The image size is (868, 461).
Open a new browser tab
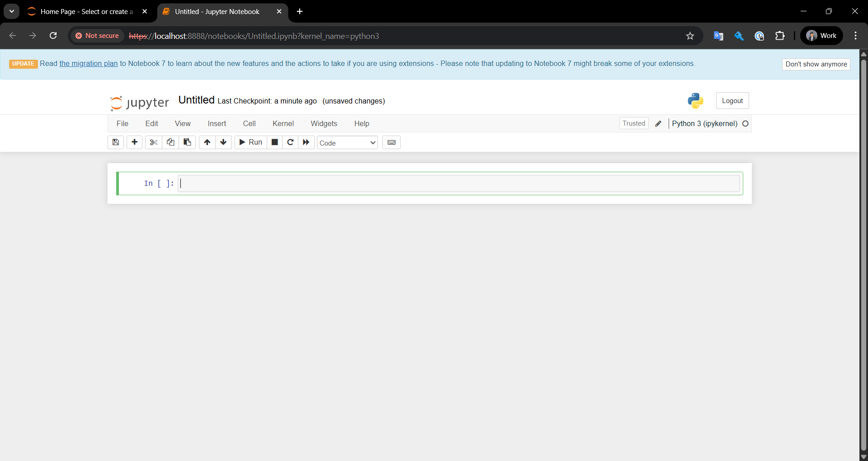(300, 12)
